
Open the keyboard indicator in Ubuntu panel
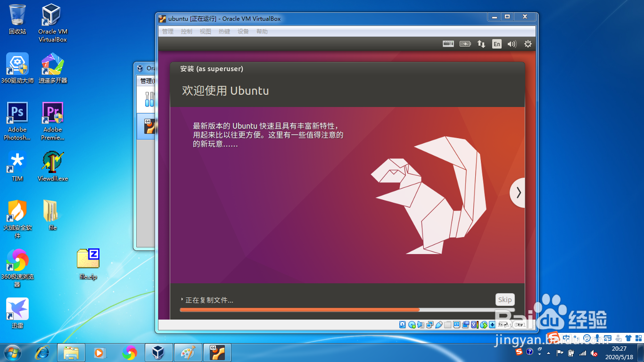(x=448, y=44)
